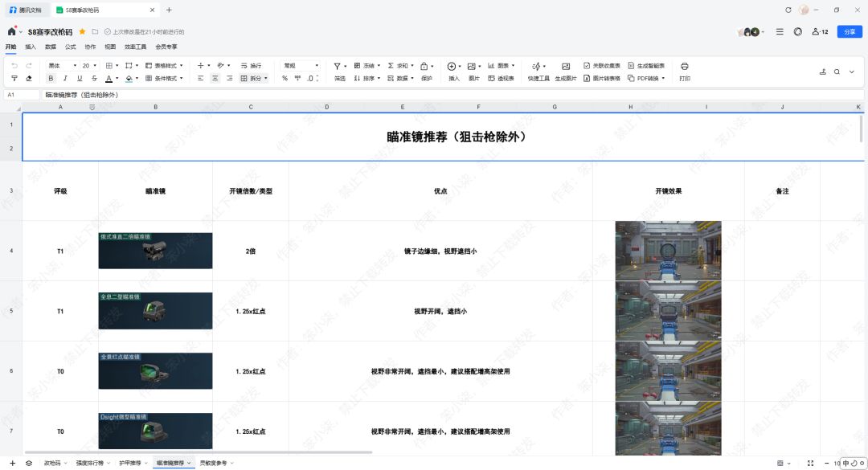Screen dimensions: 868x470
Task: Click the wrap text (换行) button
Action: pos(251,65)
